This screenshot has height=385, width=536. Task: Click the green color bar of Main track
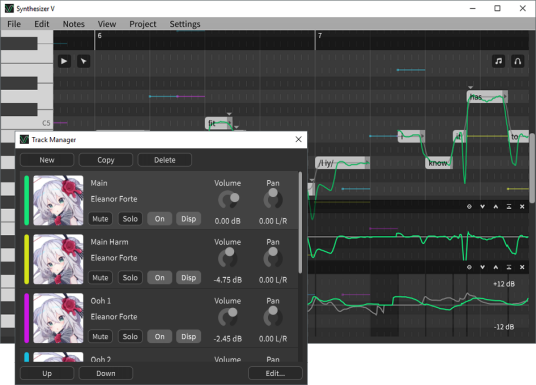[27, 200]
